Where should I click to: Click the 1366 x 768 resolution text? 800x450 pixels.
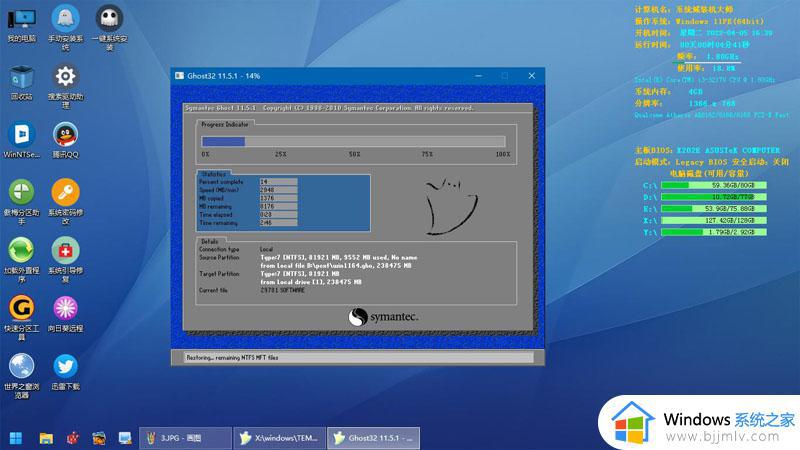712,104
